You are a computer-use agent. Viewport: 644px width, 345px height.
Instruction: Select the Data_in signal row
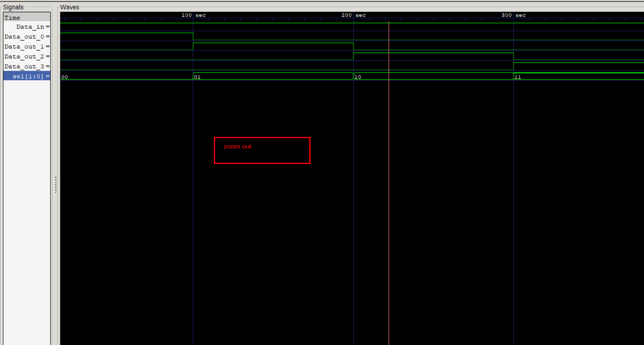tap(27, 27)
